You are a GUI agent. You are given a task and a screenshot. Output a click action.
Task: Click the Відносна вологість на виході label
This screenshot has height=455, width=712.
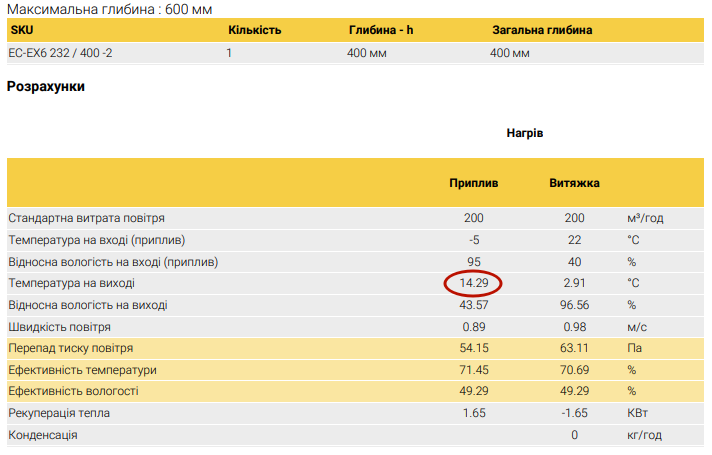[x=88, y=305]
